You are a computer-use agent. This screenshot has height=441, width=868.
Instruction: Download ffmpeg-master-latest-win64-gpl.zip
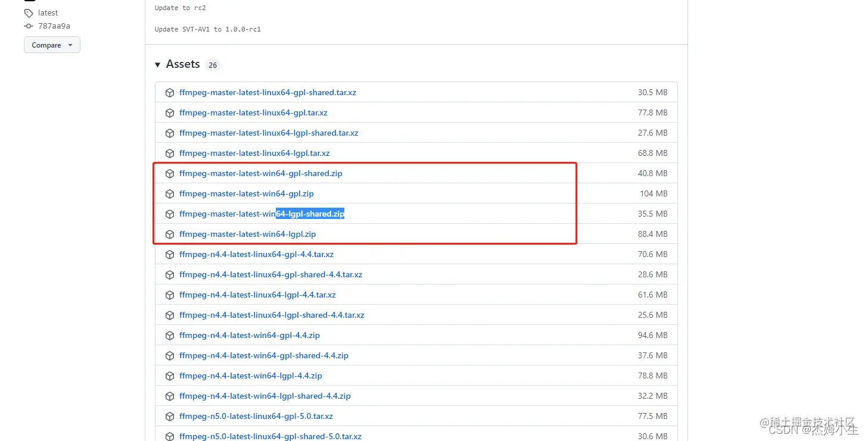click(x=247, y=194)
